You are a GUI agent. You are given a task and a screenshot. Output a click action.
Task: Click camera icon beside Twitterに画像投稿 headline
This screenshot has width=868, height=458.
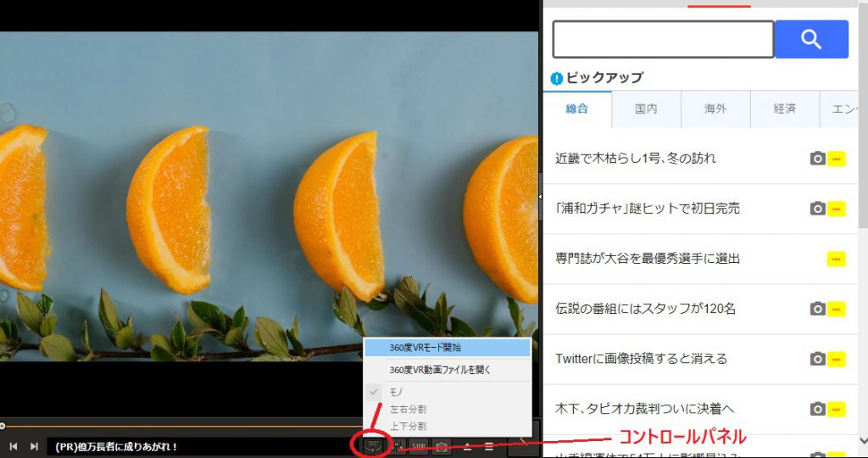[818, 359]
